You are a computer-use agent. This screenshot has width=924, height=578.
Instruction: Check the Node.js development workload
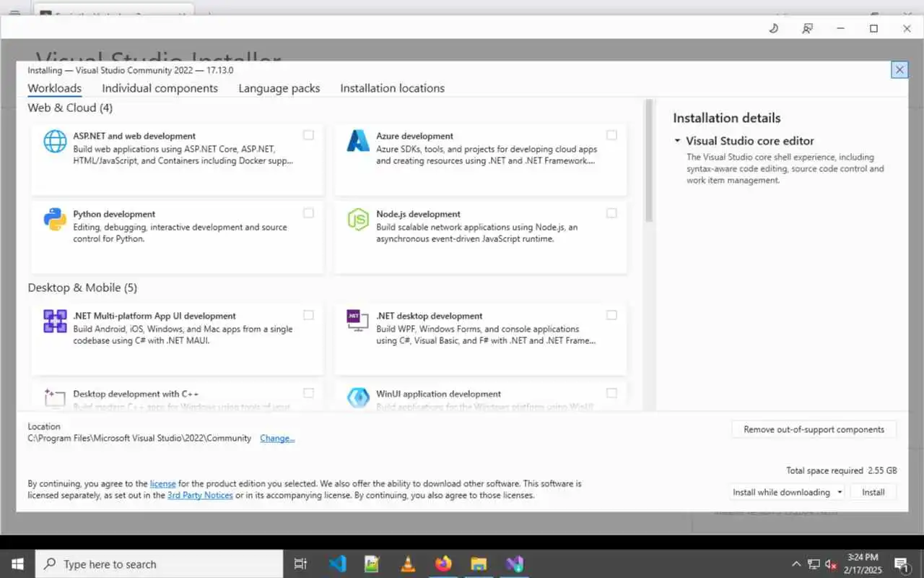612,213
